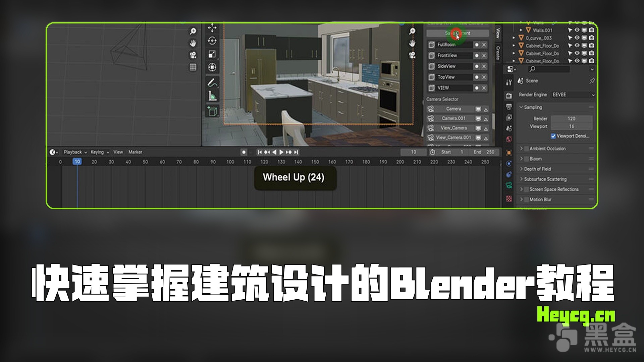Open the Object Constraints properties tab

(x=509, y=174)
